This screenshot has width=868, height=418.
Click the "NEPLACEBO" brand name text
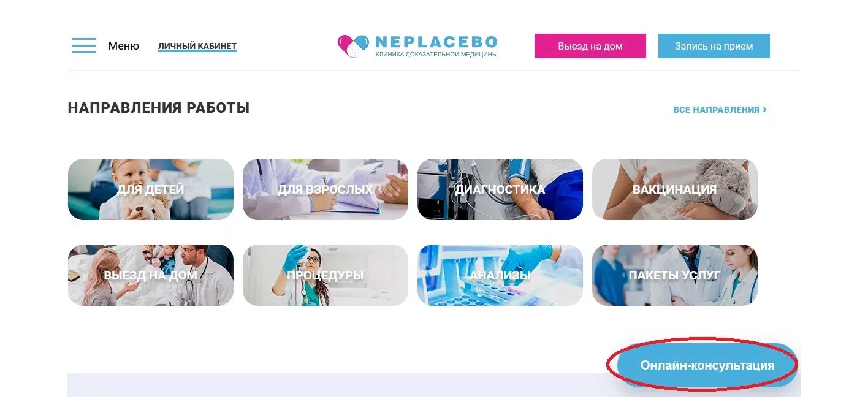tap(436, 42)
